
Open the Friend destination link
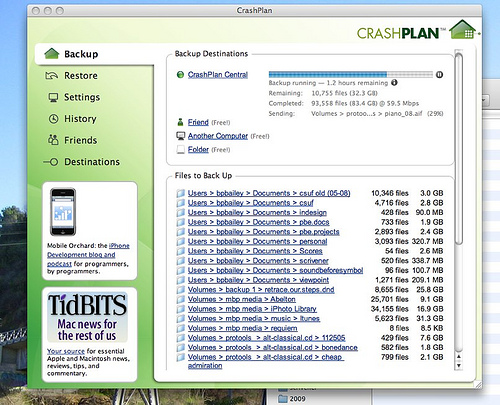click(x=198, y=122)
